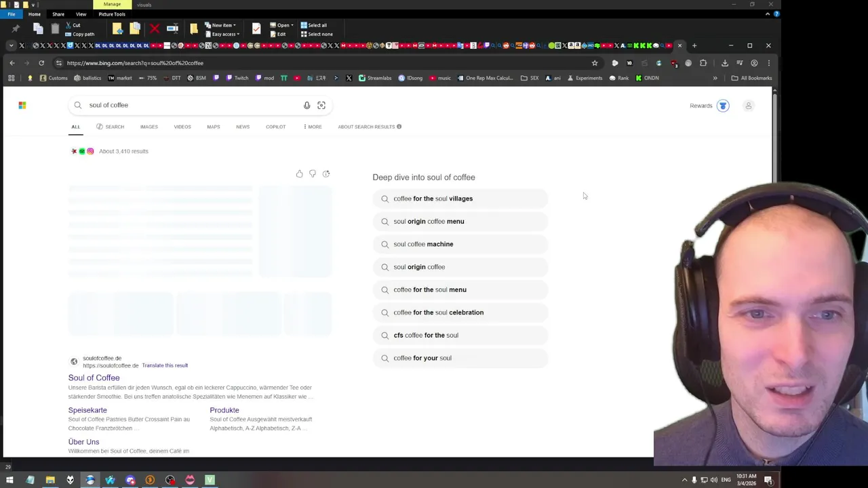Open Picture Tools ribbon tab
The width and height of the screenshot is (868, 488).
point(112,14)
